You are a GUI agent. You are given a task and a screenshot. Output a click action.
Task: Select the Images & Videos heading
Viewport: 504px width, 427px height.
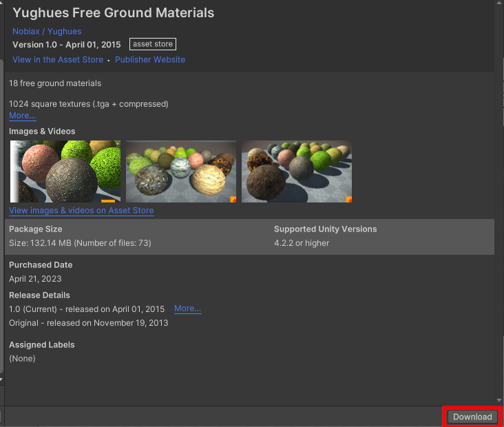pyautogui.click(x=42, y=131)
